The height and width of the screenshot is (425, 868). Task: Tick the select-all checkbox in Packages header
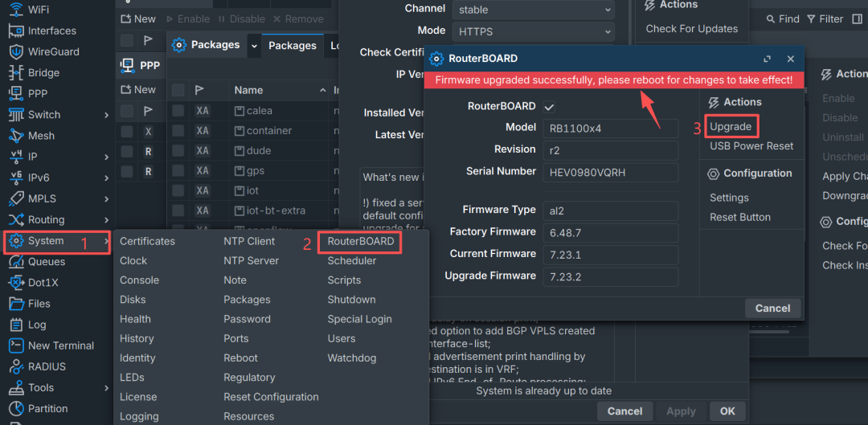point(178,90)
